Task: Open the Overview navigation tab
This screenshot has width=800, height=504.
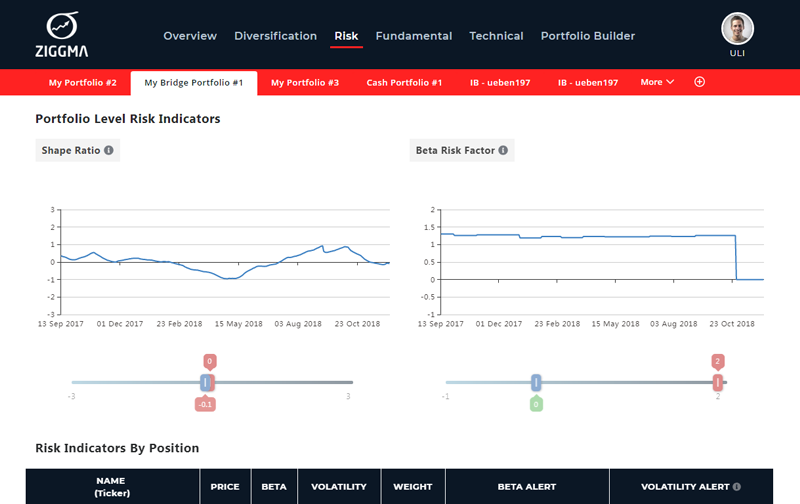Action: [190, 36]
